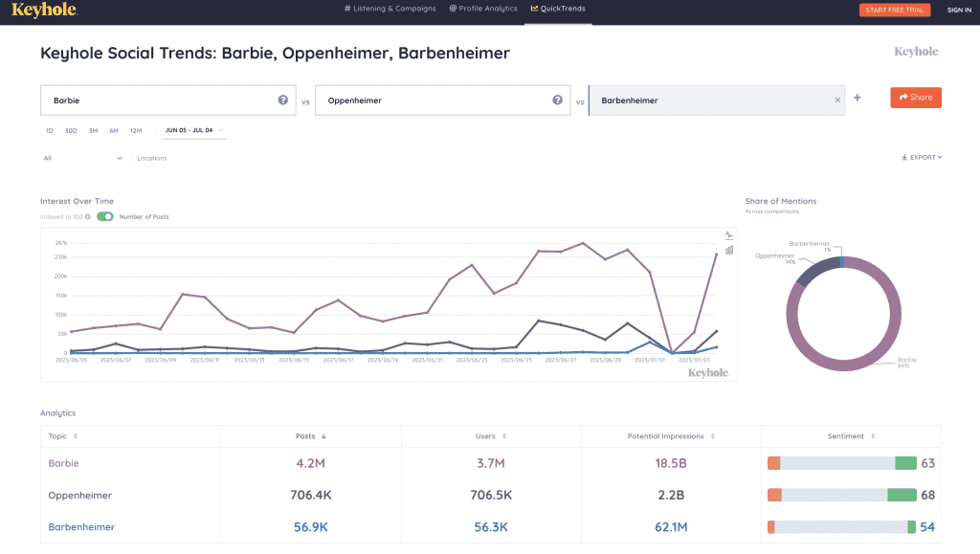980x554 pixels.
Task: Open the Oppenheimer topic in table
Action: point(80,496)
